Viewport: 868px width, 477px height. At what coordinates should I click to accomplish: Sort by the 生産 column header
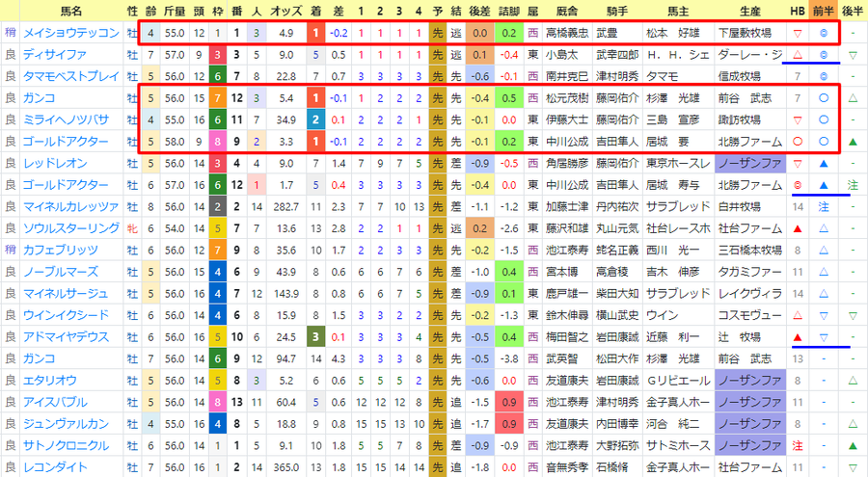[x=750, y=11]
